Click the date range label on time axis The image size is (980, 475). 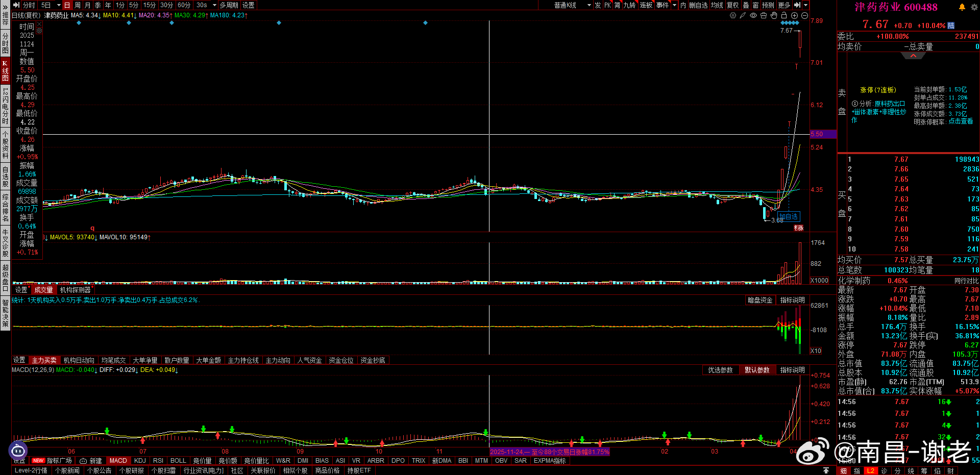[549, 452]
